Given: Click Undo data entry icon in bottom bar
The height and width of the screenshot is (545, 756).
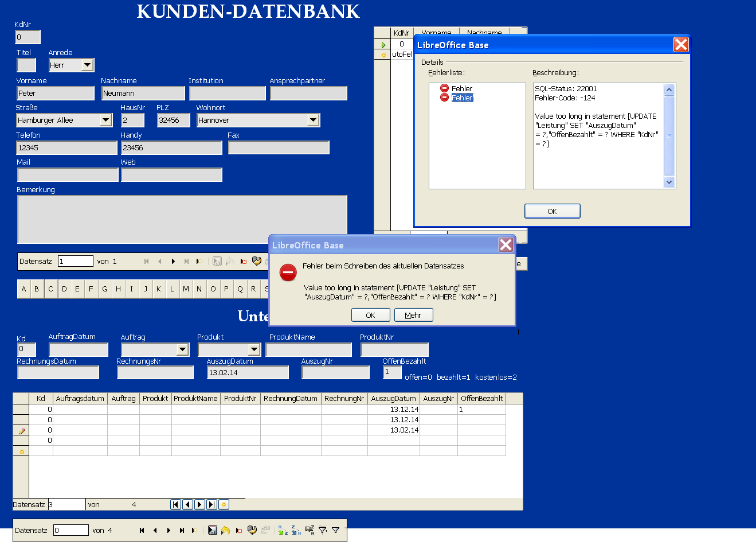Looking at the screenshot, I should click(225, 531).
